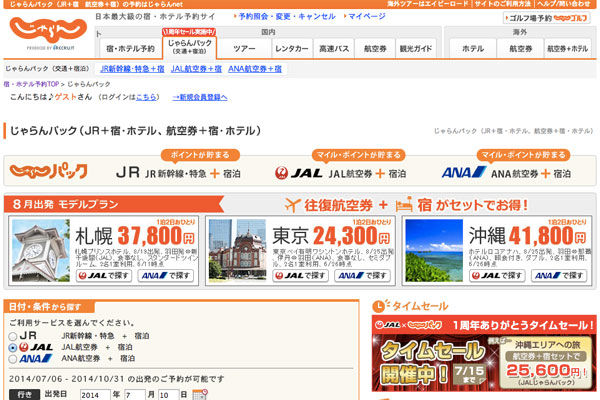
Task: Click 宿・ホテル予約TOP breadcrumb link
Action: (31, 84)
